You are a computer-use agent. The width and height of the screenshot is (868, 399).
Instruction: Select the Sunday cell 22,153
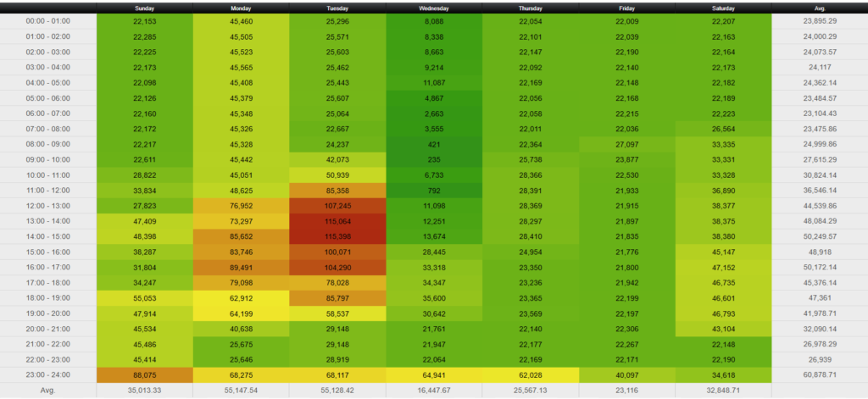[x=144, y=21]
